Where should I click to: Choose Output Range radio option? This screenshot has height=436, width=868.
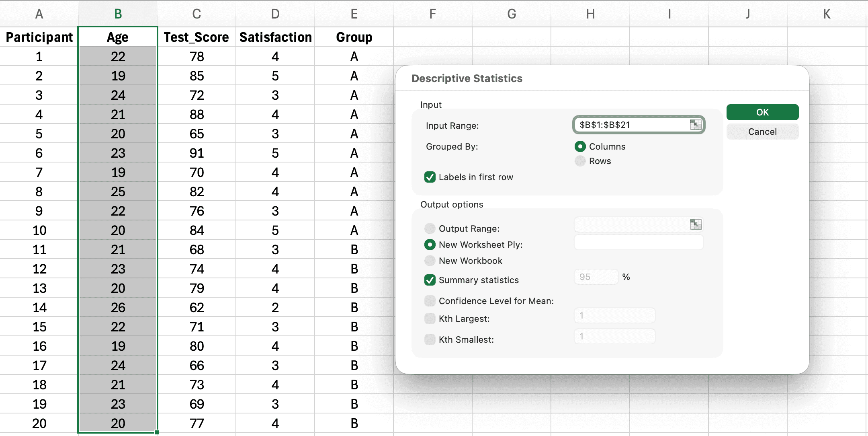[x=430, y=228]
